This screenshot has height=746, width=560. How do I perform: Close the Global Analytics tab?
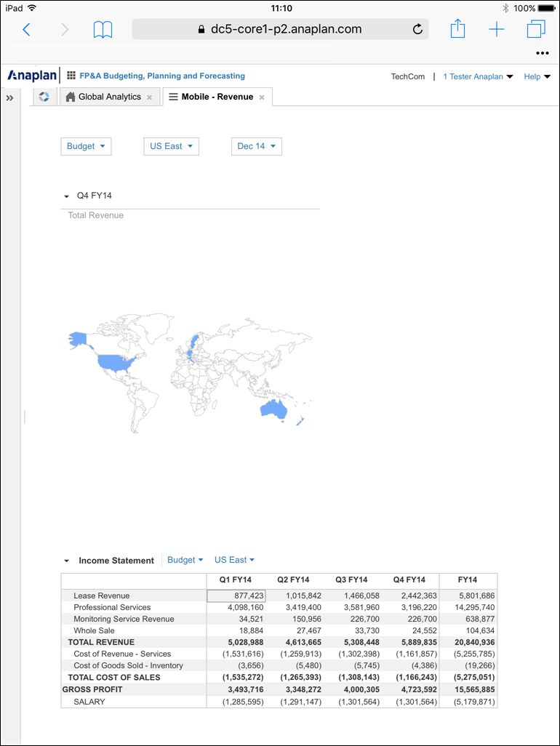click(x=149, y=97)
